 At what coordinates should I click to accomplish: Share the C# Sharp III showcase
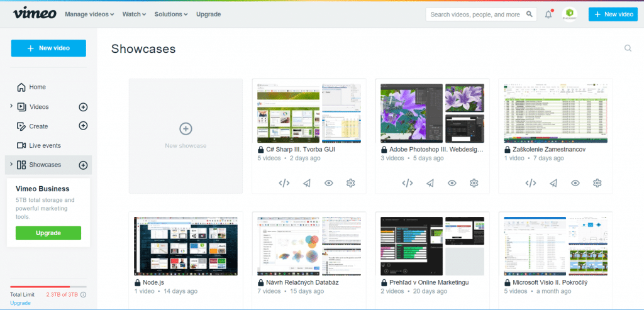pyautogui.click(x=307, y=183)
